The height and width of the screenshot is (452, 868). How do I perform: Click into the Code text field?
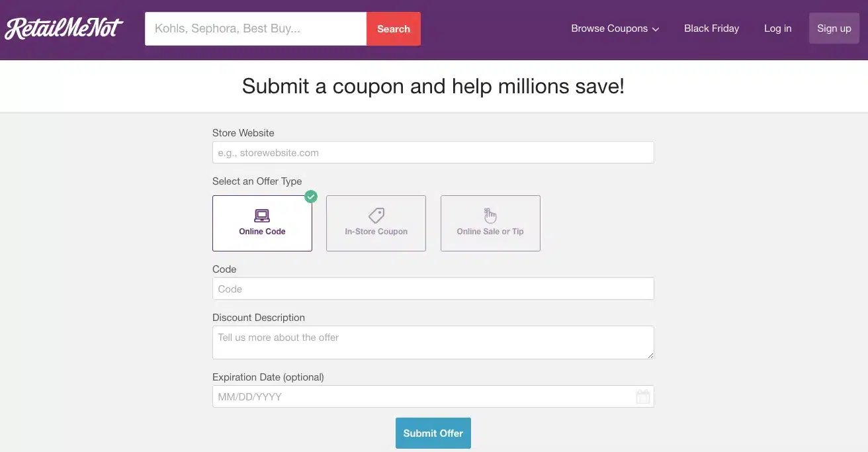433,289
